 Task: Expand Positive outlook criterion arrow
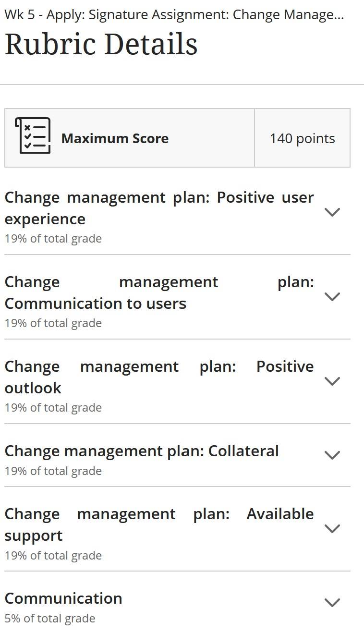coord(332,381)
